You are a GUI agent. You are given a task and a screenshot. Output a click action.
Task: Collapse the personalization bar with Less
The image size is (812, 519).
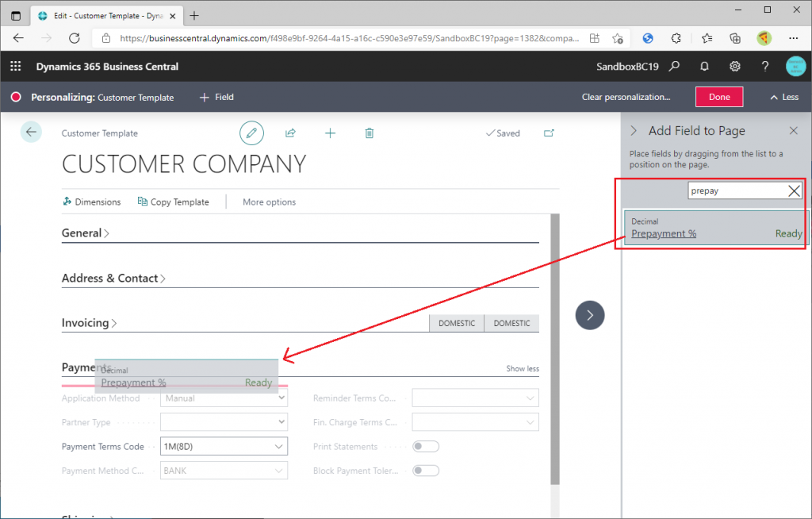(x=784, y=97)
